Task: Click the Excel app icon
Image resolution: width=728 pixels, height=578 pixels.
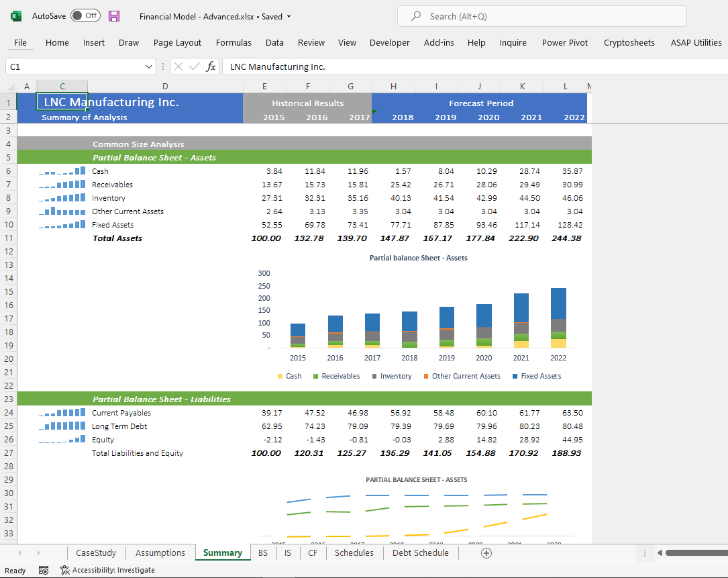Action: (x=16, y=16)
